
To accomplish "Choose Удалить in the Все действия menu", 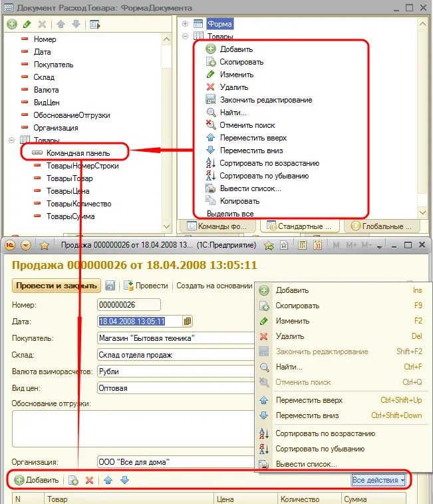I will 343,336.
